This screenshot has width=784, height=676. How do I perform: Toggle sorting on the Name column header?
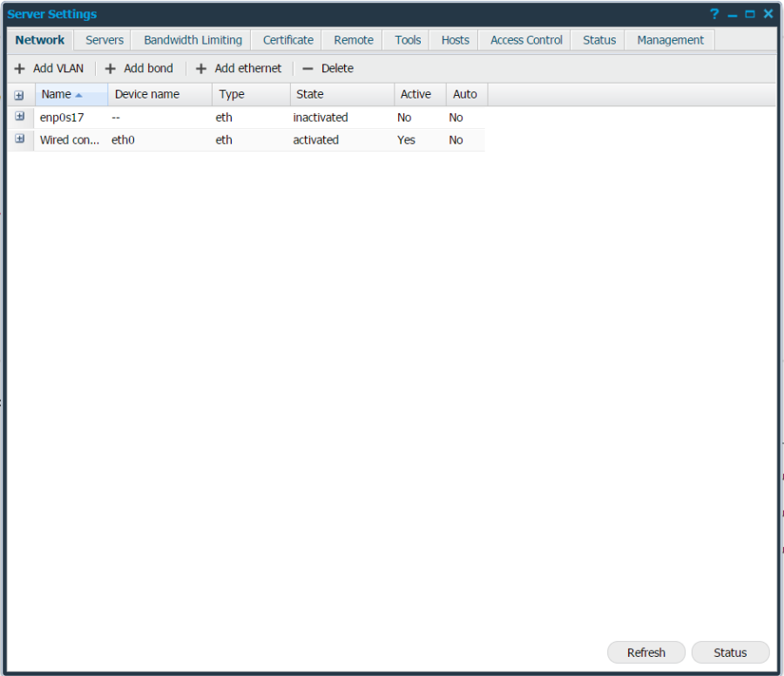tap(56, 94)
